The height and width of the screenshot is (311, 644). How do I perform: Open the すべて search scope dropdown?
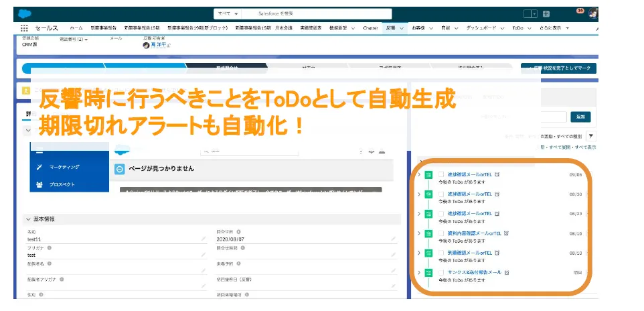228,14
